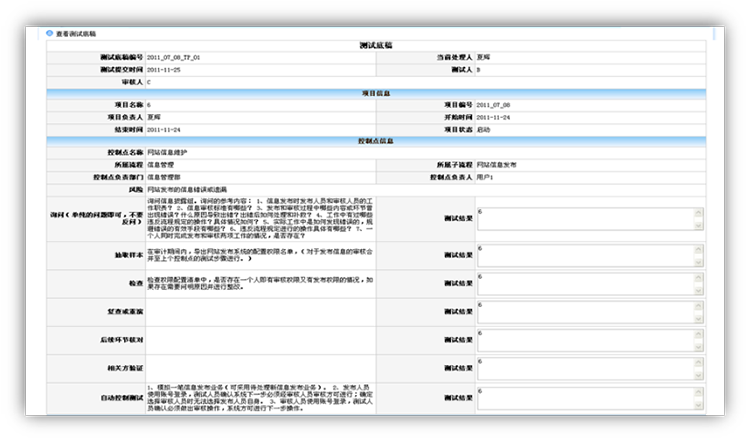Click scroll-down arrow in 相关方验证 result box
This screenshot has width=750, height=442.
pyautogui.click(x=698, y=375)
